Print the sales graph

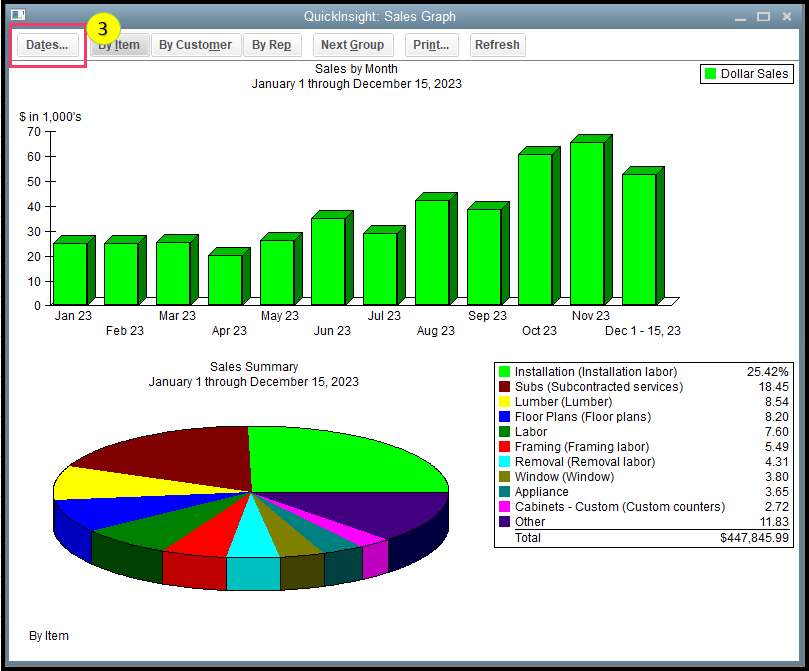pyautogui.click(x=431, y=44)
